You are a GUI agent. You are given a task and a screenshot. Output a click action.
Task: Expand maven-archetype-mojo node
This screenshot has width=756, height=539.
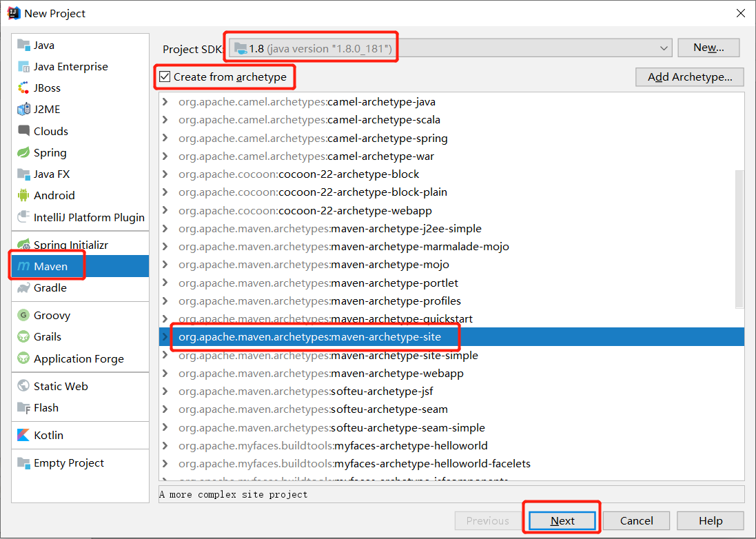(x=165, y=264)
